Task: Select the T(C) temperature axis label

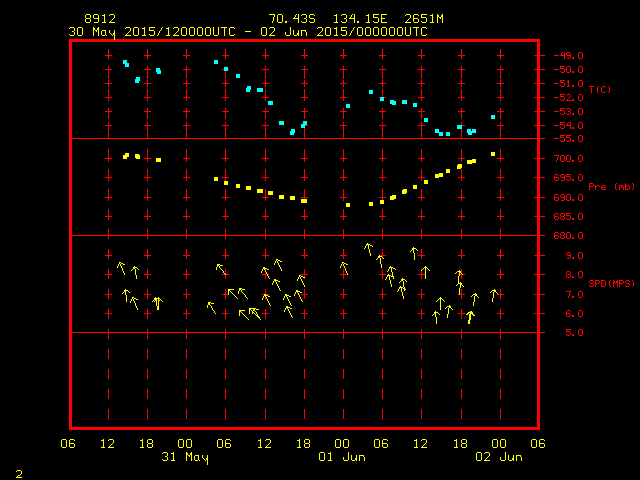Action: [600, 90]
